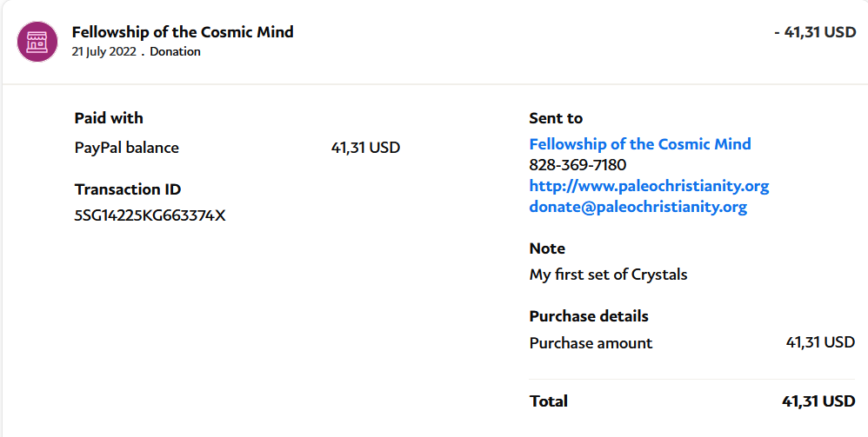The height and width of the screenshot is (437, 868).
Task: Click the Transaction ID heading
Action: pyautogui.click(x=128, y=189)
